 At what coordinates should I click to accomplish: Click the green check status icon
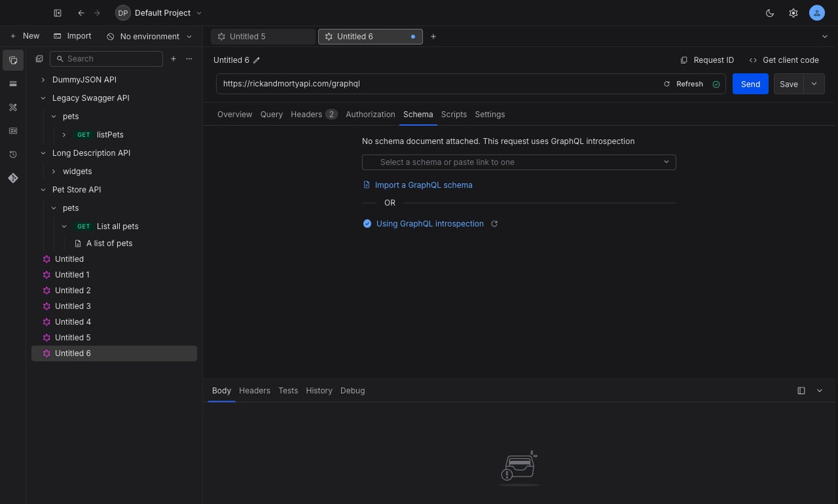(716, 84)
